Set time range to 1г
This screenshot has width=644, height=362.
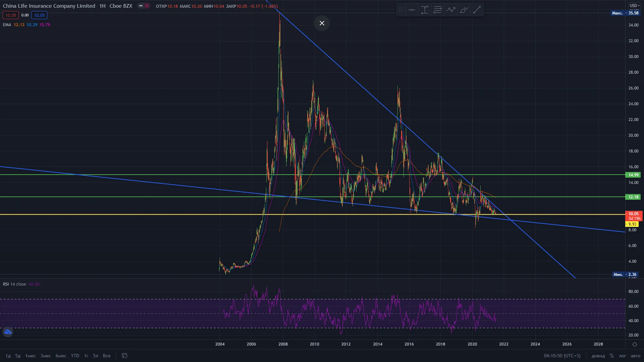pos(86,356)
